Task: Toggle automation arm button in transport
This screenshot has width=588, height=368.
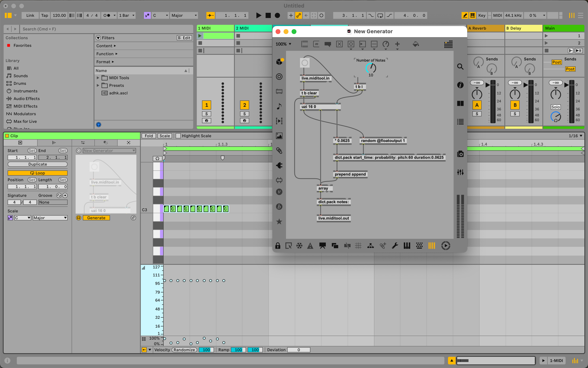Action: click(x=298, y=15)
